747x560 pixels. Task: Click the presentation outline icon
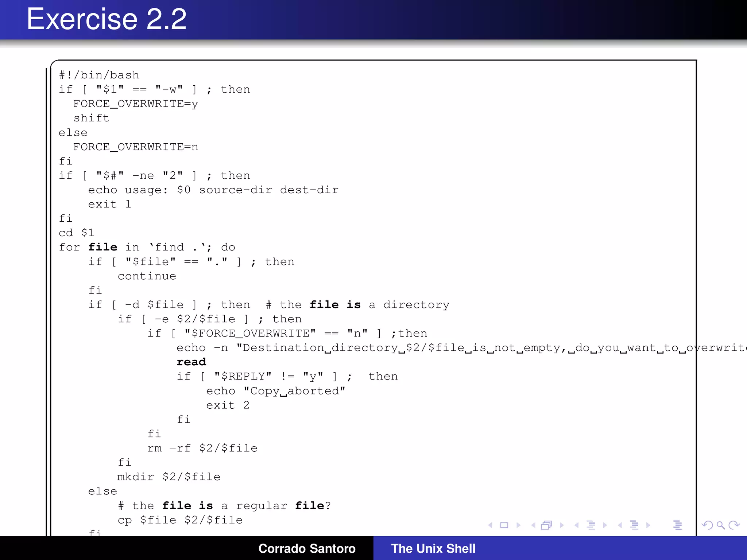click(x=677, y=525)
